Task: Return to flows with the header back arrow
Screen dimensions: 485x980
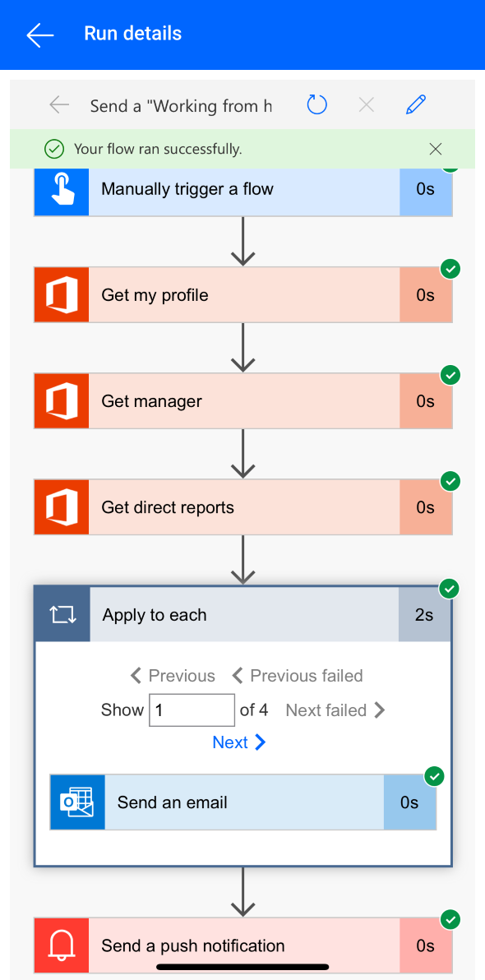Action: pos(39,35)
